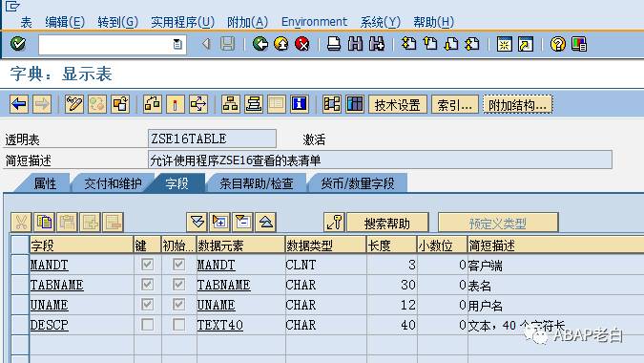Open the 编辑(E) menu
Screen dimensions: 644x363
pyautogui.click(x=65, y=22)
